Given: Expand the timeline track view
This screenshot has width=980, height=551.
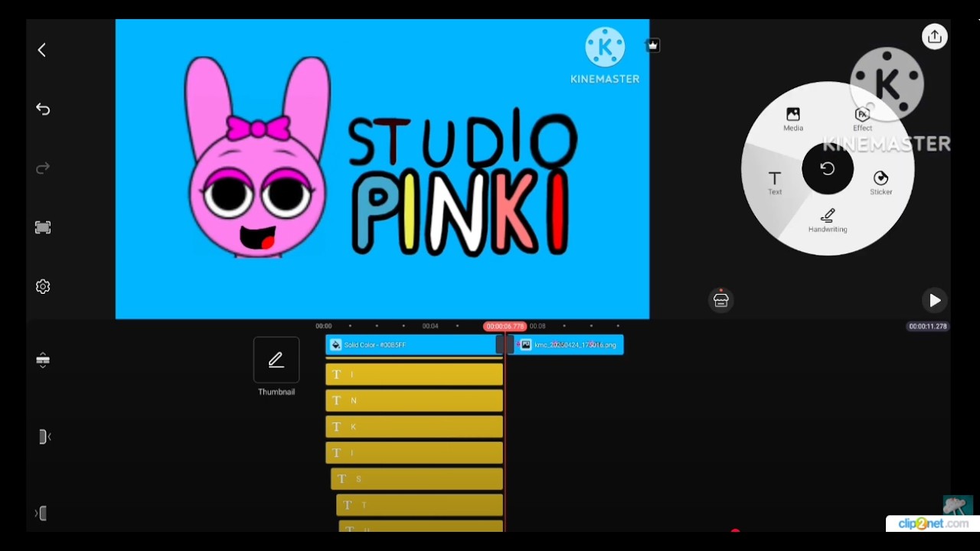Looking at the screenshot, I should click(x=43, y=360).
